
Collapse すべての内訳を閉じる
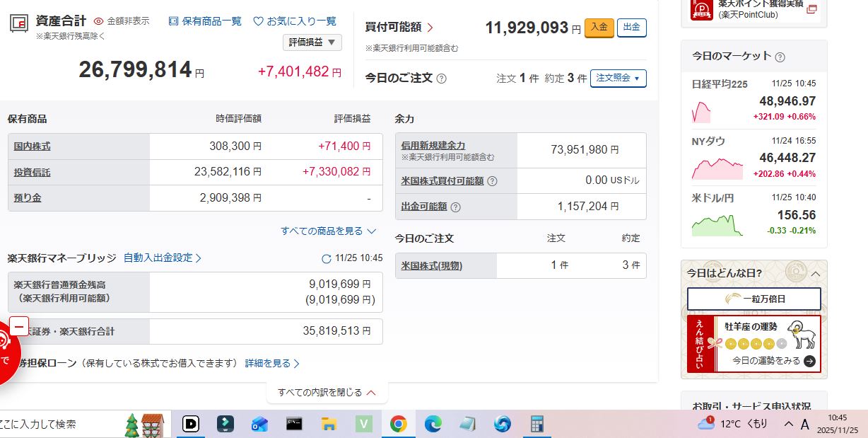327,392
